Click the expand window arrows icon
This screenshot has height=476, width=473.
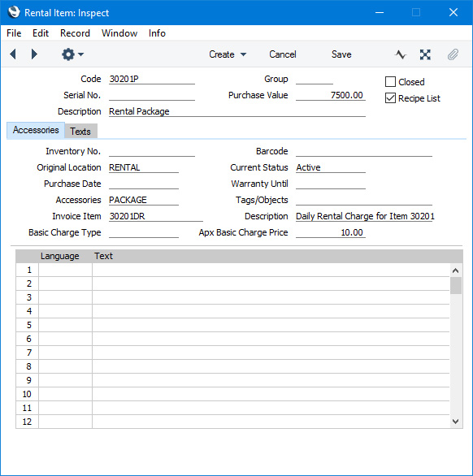[425, 54]
